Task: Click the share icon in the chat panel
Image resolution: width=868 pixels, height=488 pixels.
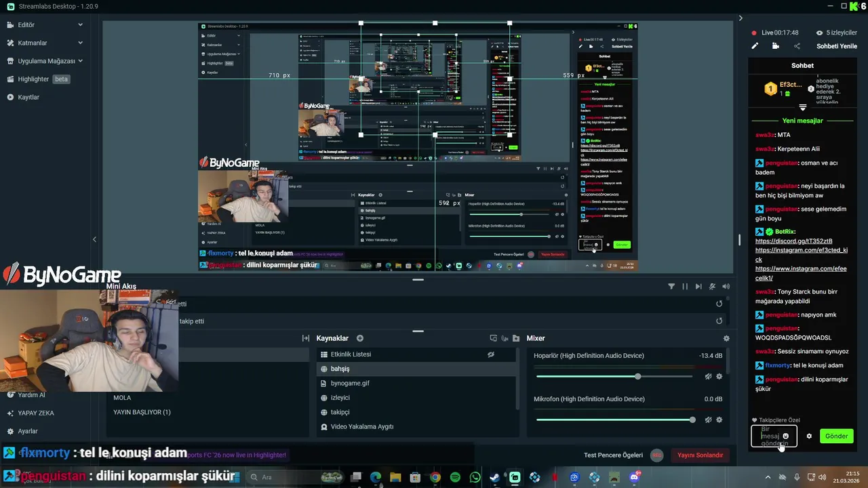Action: tap(797, 46)
